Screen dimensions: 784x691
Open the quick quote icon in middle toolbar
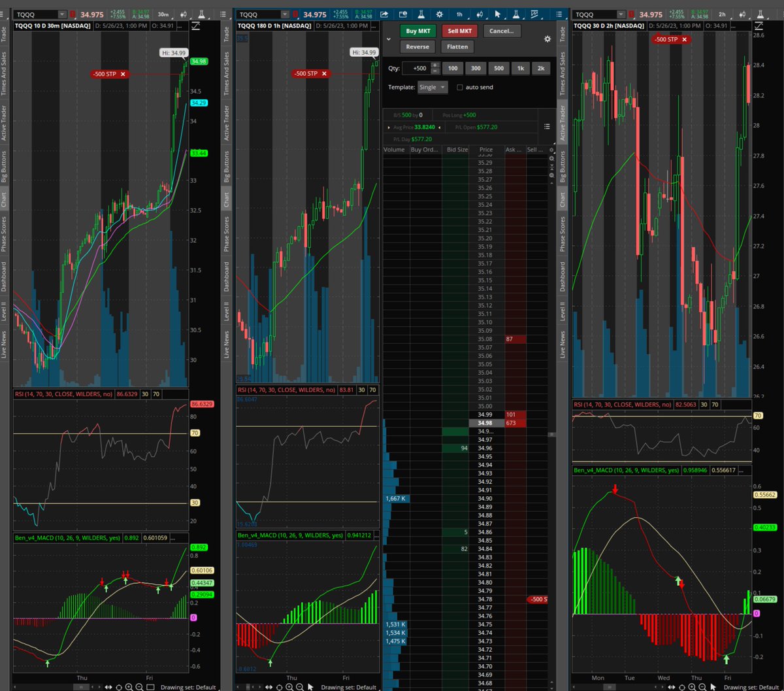click(402, 14)
